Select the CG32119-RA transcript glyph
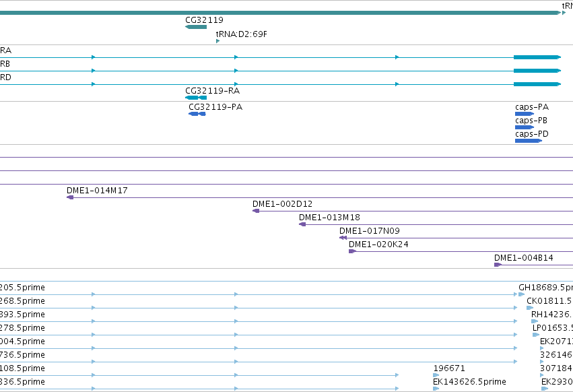Image resolution: width=573 pixels, height=392 pixels. pyautogui.click(x=196, y=98)
